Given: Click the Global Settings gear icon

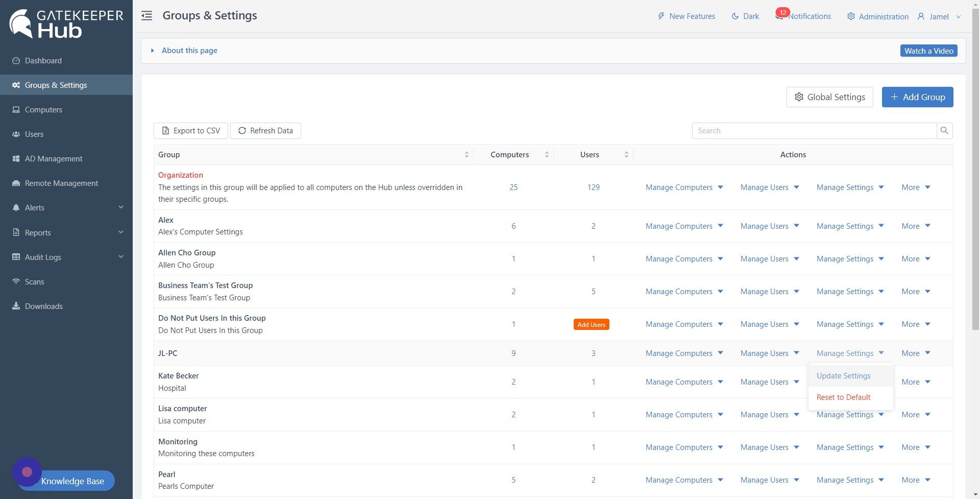Looking at the screenshot, I should [799, 97].
